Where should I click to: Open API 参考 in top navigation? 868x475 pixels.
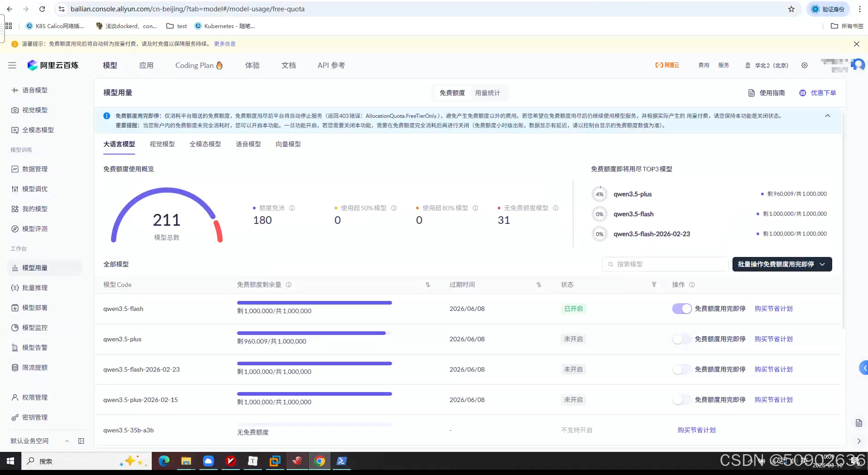(331, 65)
